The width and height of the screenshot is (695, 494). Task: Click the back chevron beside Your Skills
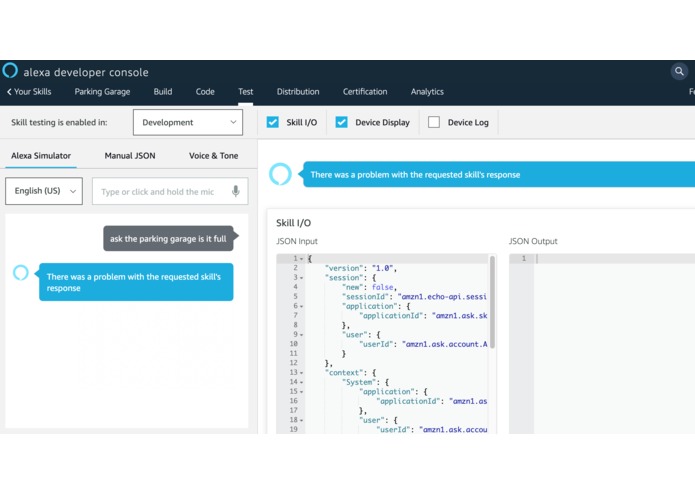(9, 92)
